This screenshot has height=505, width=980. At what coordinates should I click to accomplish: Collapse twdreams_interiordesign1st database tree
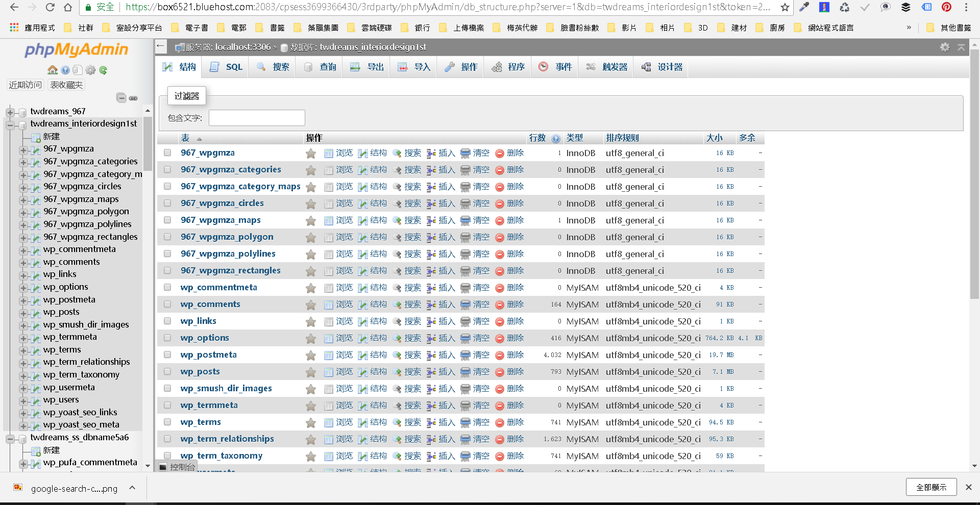pos(10,124)
